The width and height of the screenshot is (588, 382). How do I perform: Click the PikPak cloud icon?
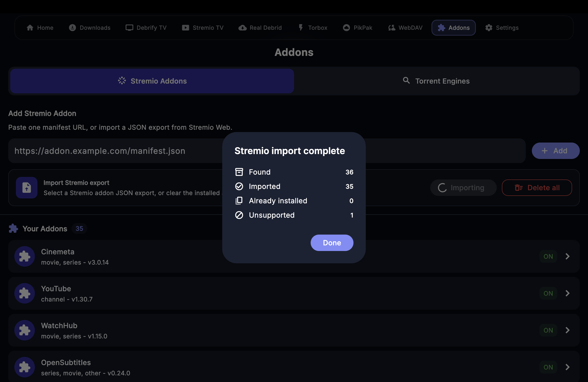(x=347, y=28)
